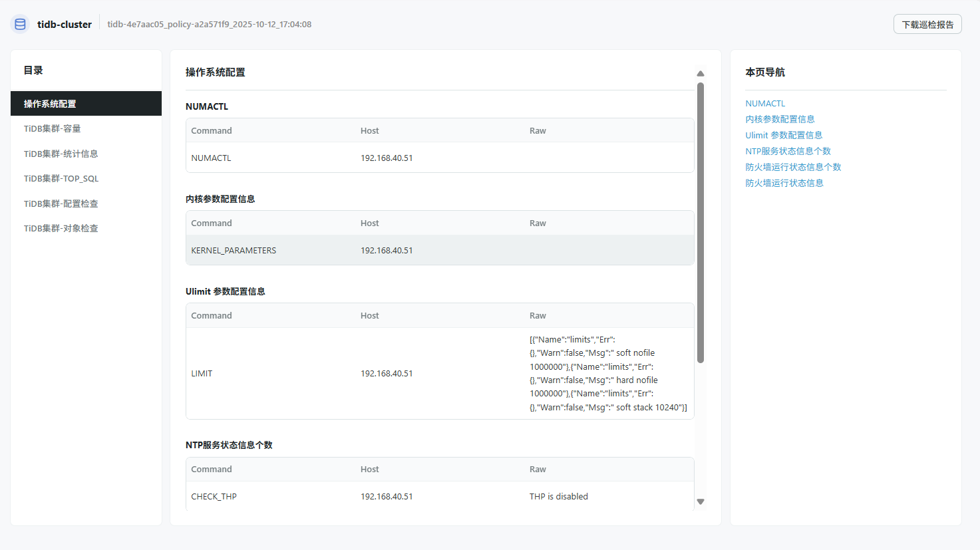Select the KERNEL_PARAMETERS table row
The height and width of the screenshot is (550, 980).
tap(440, 251)
